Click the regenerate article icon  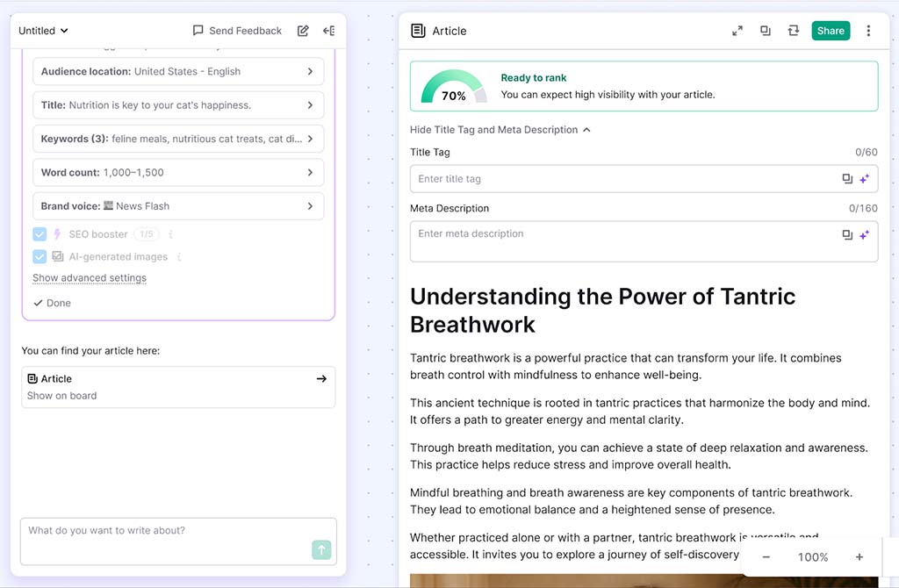(794, 31)
